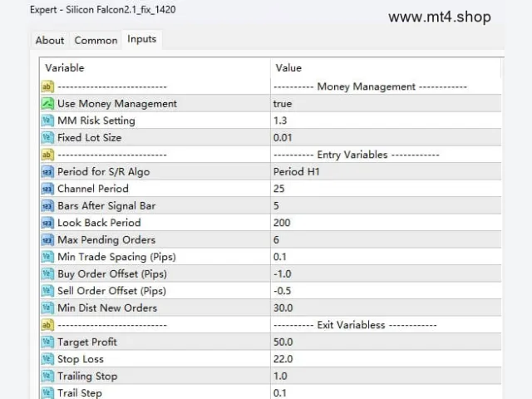Click the 'ab' icon of Exit Variabless separator
The width and height of the screenshot is (532, 399).
pos(47,325)
